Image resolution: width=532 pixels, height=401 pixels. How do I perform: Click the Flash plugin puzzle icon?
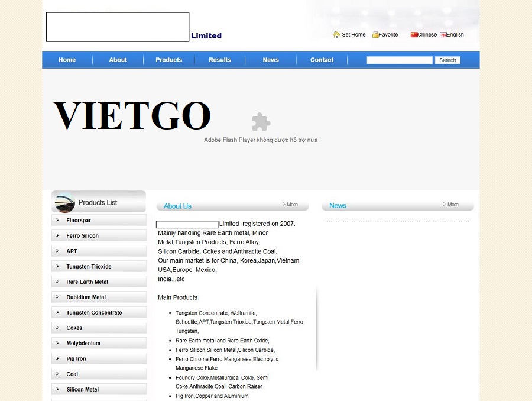[x=261, y=122]
